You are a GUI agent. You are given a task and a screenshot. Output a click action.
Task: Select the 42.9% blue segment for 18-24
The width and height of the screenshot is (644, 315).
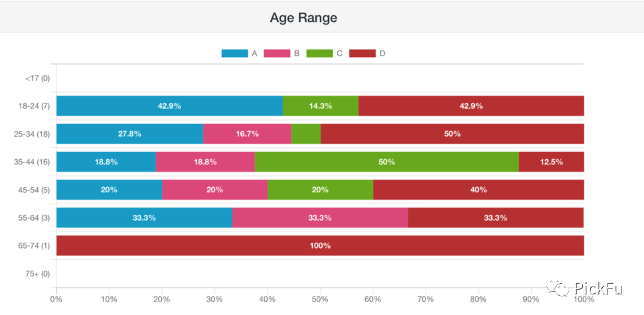coord(169,106)
